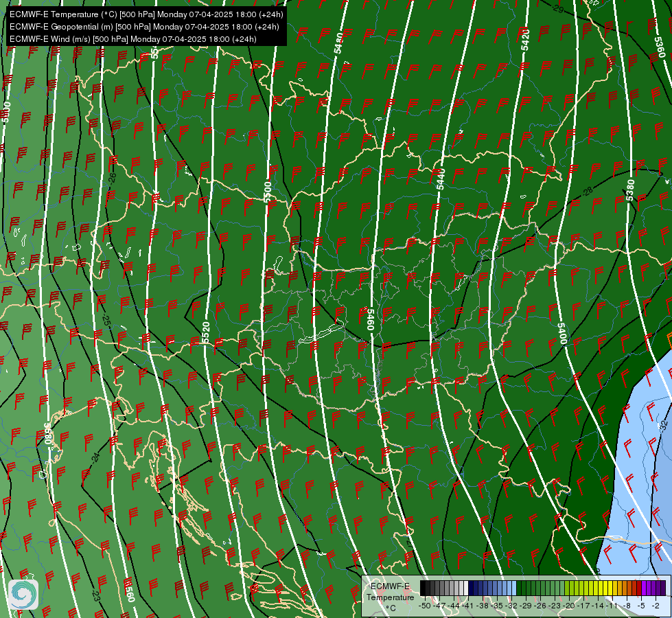Pick the lightest blue swatch above -32 in legend

514,588
